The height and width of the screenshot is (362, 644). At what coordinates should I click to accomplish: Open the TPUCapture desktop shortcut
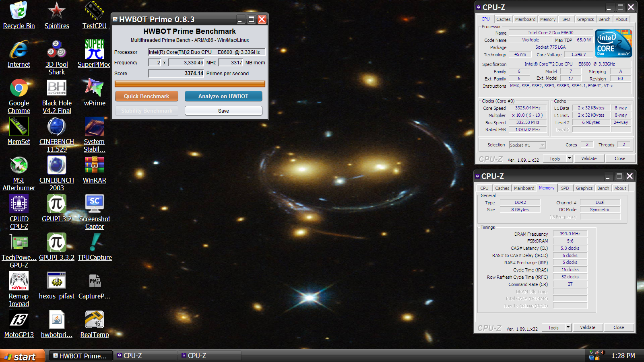coord(95,247)
